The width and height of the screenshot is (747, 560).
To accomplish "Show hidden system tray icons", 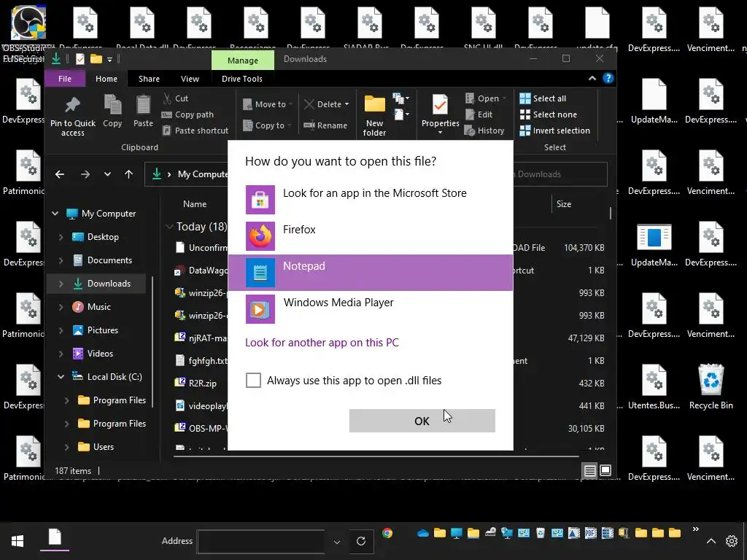I will tap(711, 541).
